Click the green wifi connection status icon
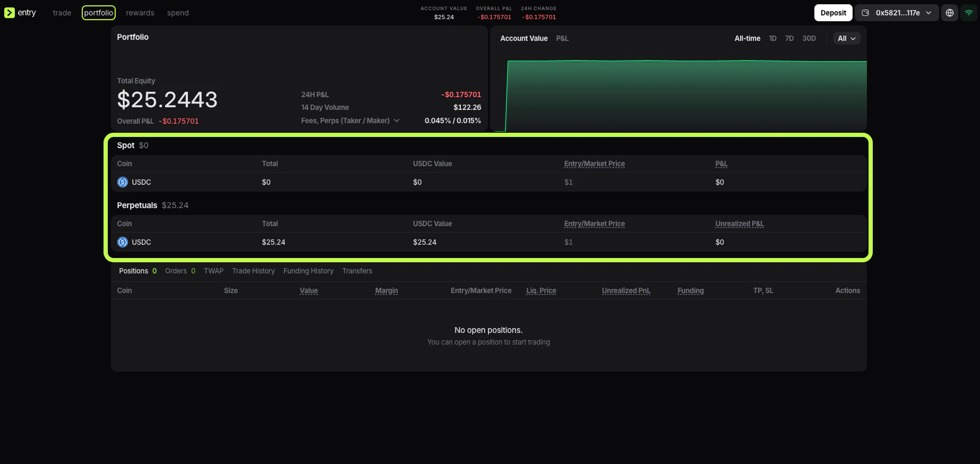980x464 pixels. pyautogui.click(x=969, y=13)
